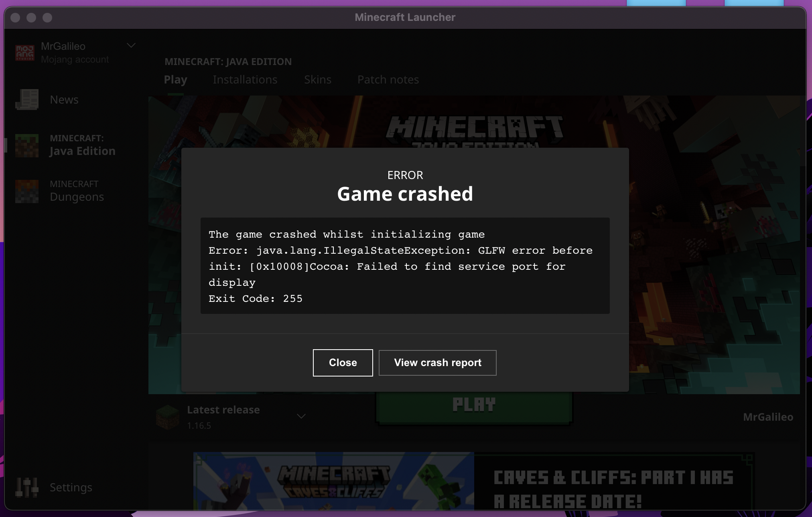
Task: Select the Play tab
Action: [175, 79]
